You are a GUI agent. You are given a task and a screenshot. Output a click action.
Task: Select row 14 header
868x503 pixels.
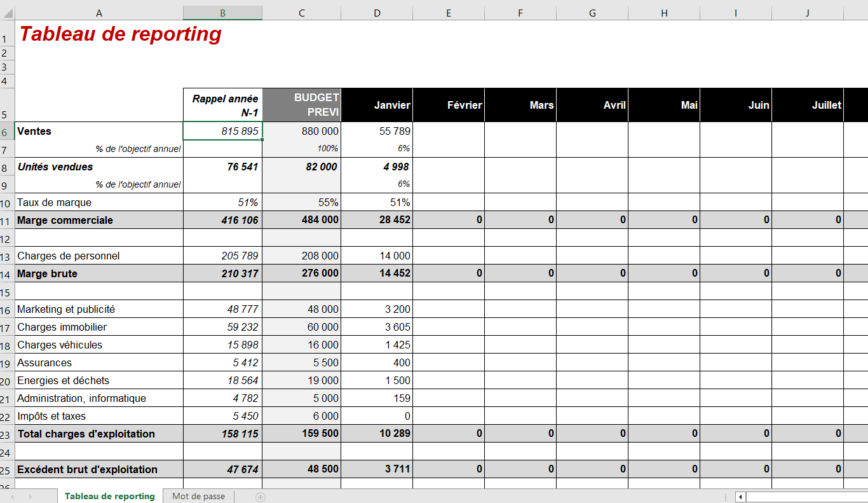point(7,273)
